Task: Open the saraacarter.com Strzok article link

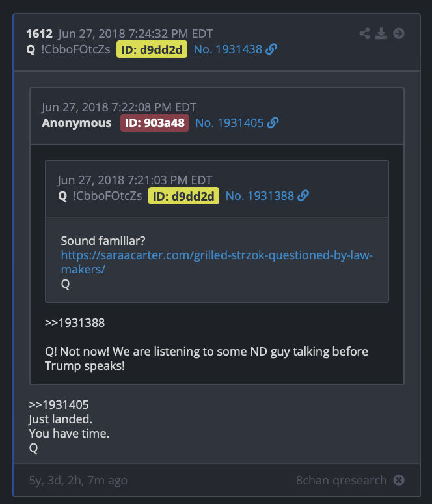Action: point(217,262)
